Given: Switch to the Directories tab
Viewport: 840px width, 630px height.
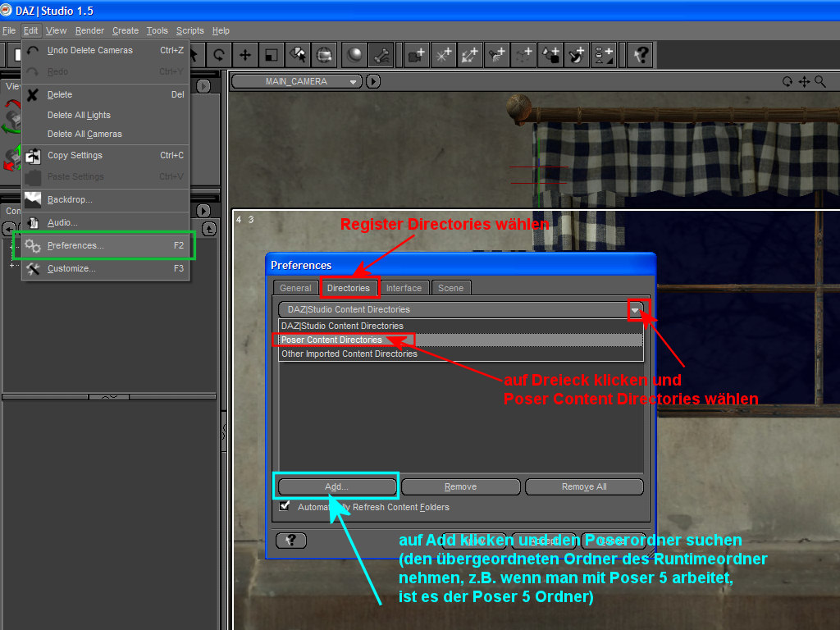Looking at the screenshot, I should 349,288.
